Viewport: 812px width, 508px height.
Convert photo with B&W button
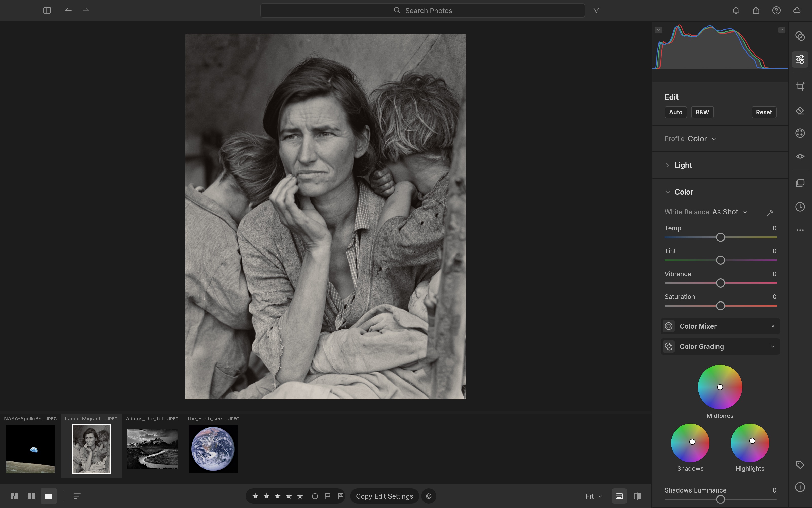point(702,112)
